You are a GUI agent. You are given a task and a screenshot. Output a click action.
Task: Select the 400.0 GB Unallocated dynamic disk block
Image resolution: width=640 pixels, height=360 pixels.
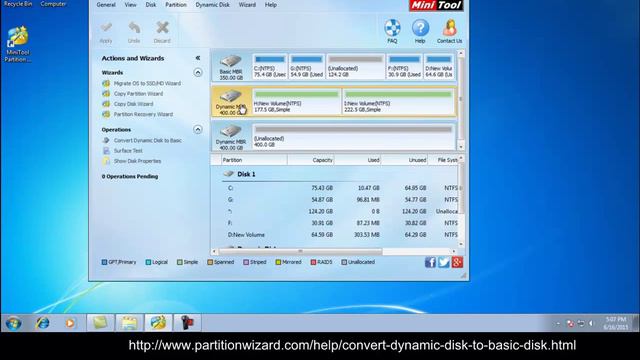353,137
